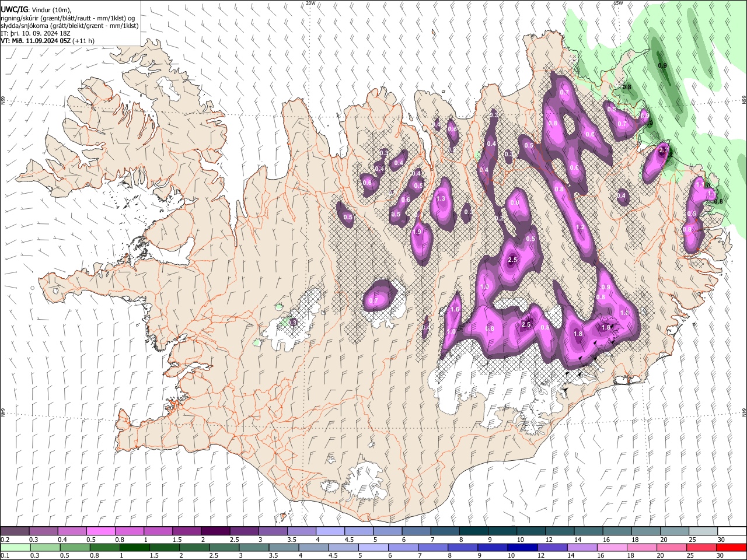Viewport: 747px width, 560px height.
Task: Select the light blue bottom-row swatch between 5 and 6
Action: [373, 548]
